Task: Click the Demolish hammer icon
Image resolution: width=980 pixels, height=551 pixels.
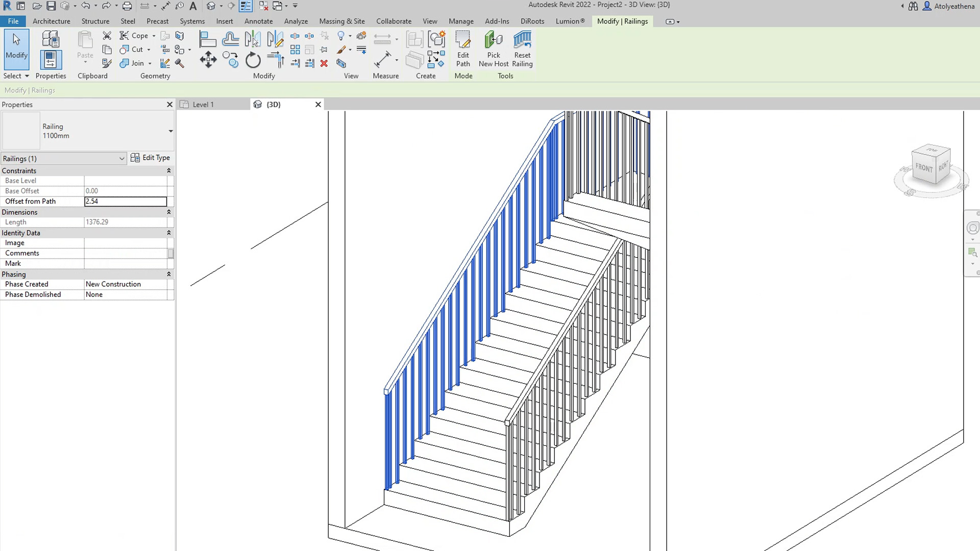Action: click(179, 63)
